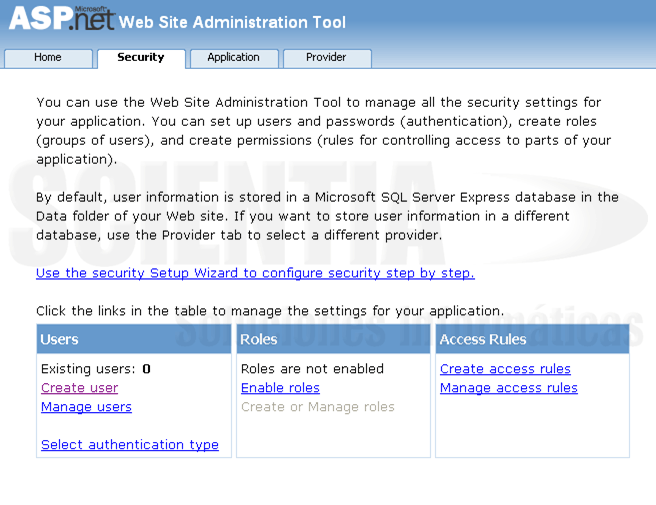656x505 pixels.
Task: Select the Security tab
Action: (x=141, y=58)
